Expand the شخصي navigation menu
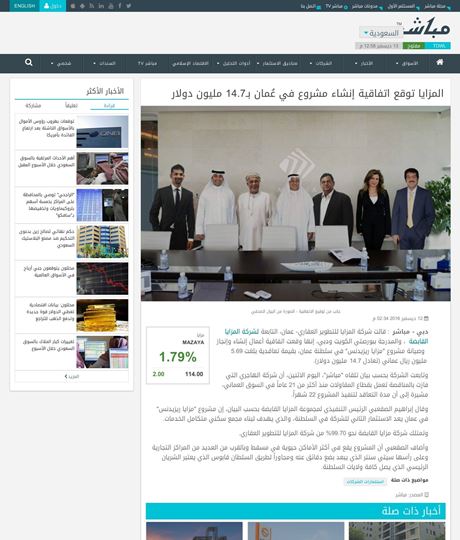The height and width of the screenshot is (540, 460). pyautogui.click(x=61, y=63)
